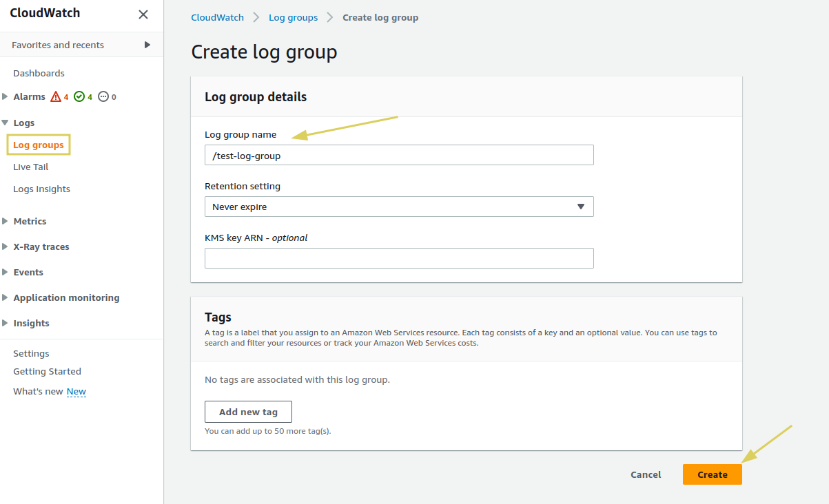
Task: Collapse the Logs section triangle
Action: click(5, 123)
